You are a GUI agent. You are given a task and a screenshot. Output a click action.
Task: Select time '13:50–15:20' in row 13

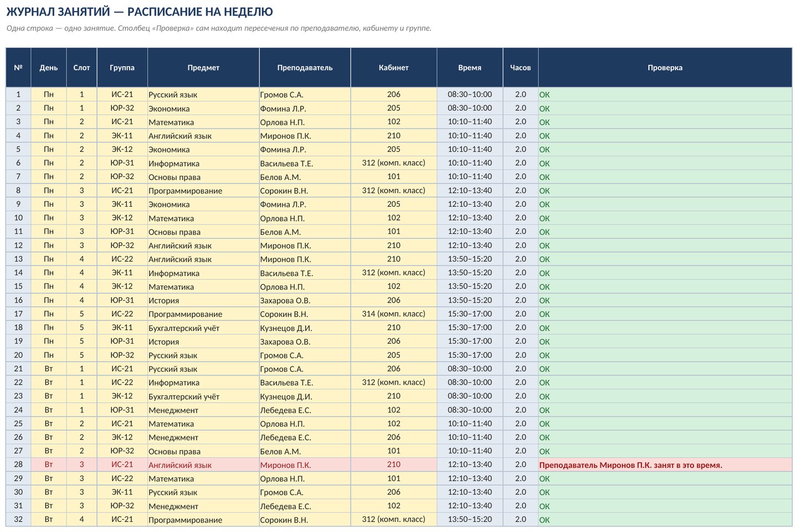[x=470, y=259]
